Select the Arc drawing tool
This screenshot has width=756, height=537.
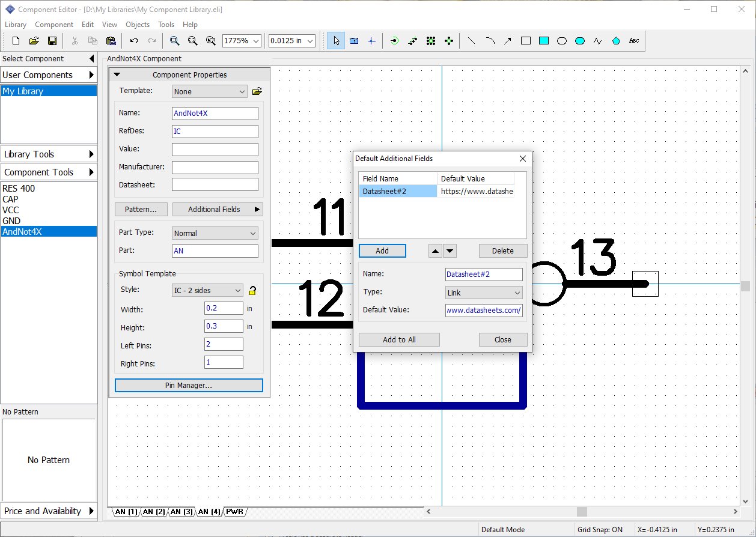coord(490,41)
